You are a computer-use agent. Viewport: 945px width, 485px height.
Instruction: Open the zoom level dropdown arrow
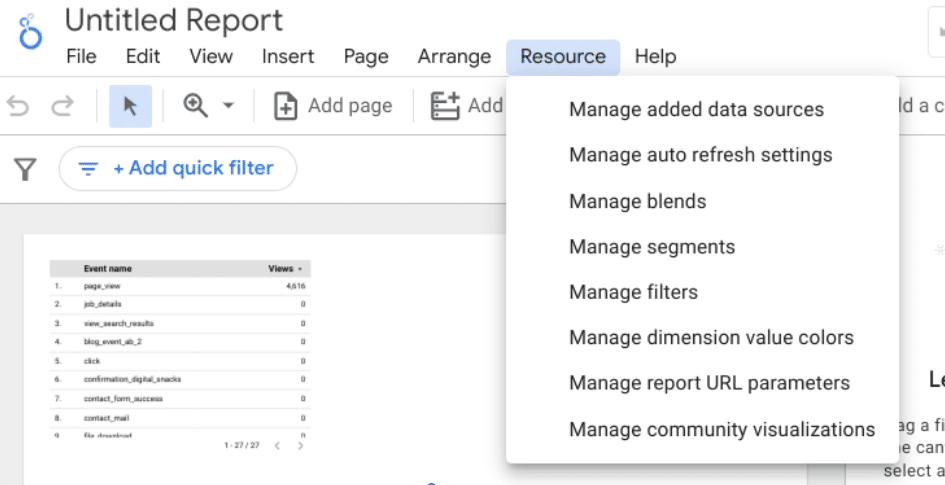pos(228,106)
